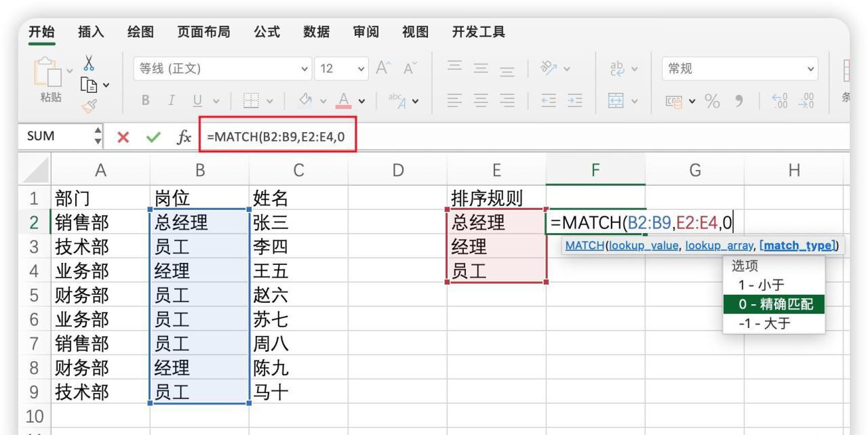Click the Accounting number format icon
868x435 pixels.
tap(673, 103)
